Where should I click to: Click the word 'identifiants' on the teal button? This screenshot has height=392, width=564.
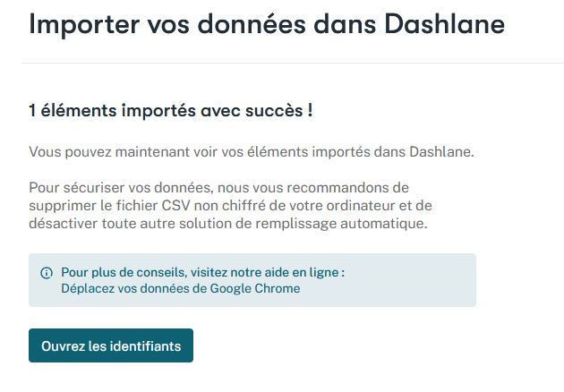pos(145,346)
